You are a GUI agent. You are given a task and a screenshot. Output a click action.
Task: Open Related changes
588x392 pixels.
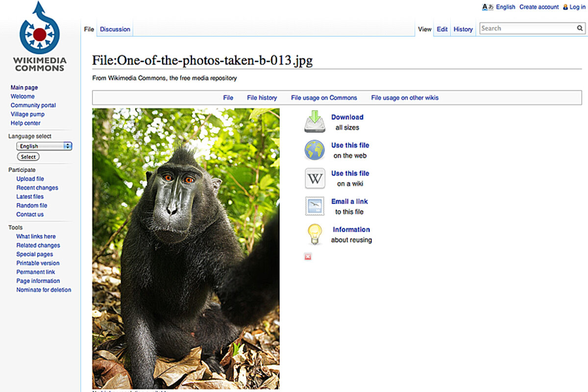[38, 245]
